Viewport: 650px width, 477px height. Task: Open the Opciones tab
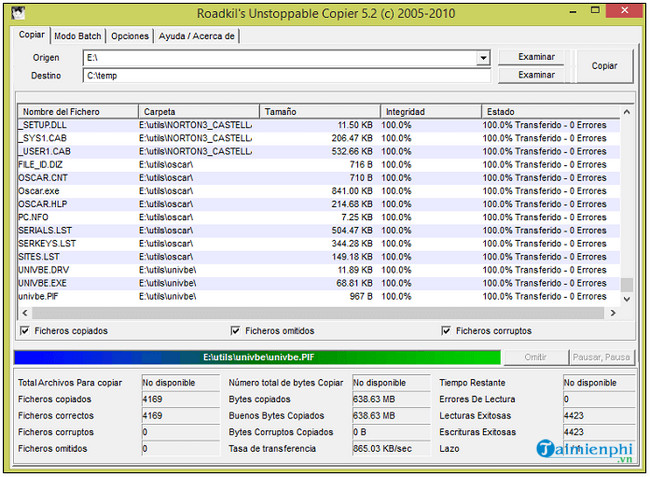(130, 36)
